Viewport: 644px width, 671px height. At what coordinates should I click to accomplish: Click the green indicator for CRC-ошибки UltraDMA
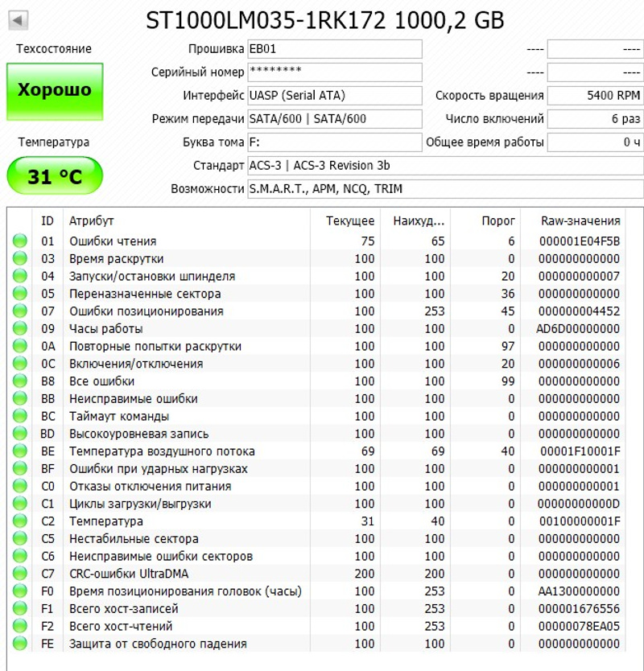pos(19,574)
